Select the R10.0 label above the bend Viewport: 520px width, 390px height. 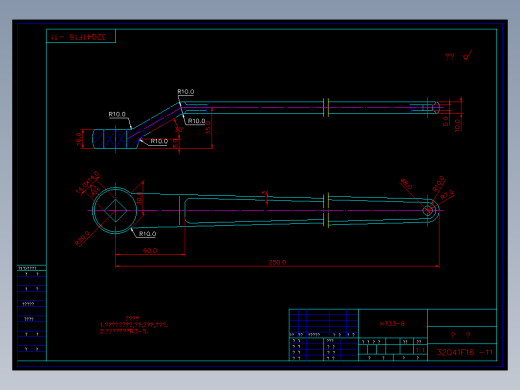tap(186, 91)
